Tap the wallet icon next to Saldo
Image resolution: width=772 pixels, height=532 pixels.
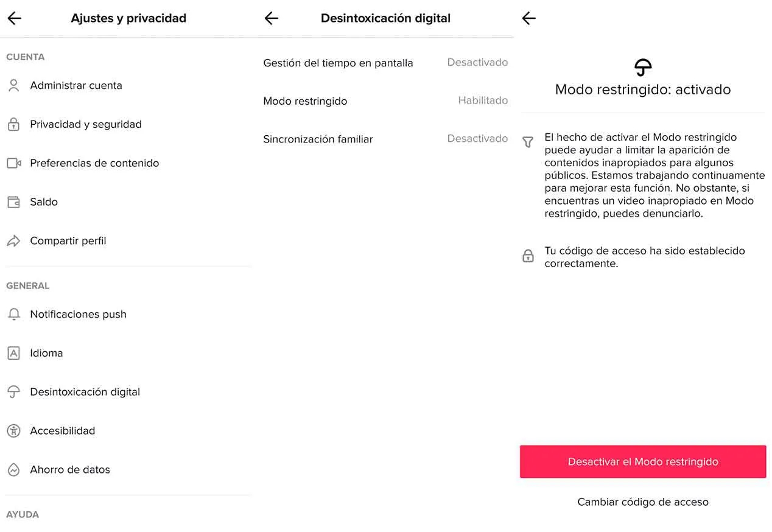[13, 202]
